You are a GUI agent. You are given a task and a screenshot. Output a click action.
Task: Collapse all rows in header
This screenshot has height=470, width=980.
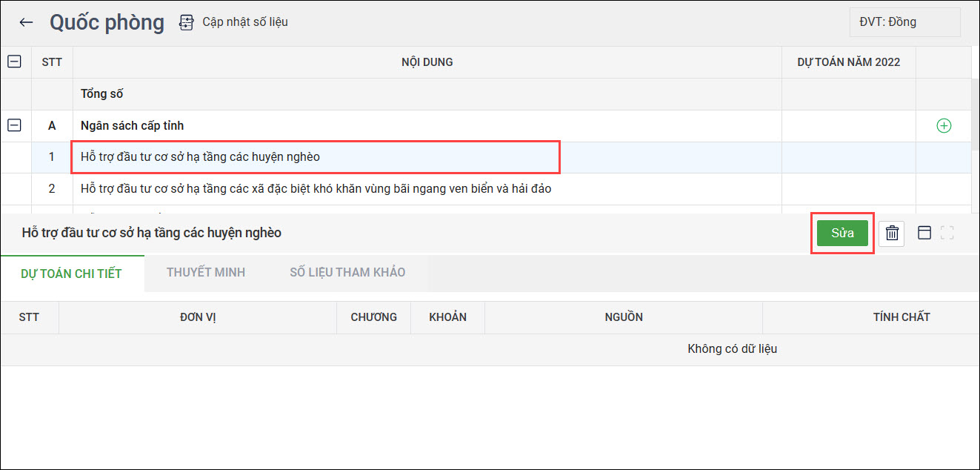coord(14,62)
